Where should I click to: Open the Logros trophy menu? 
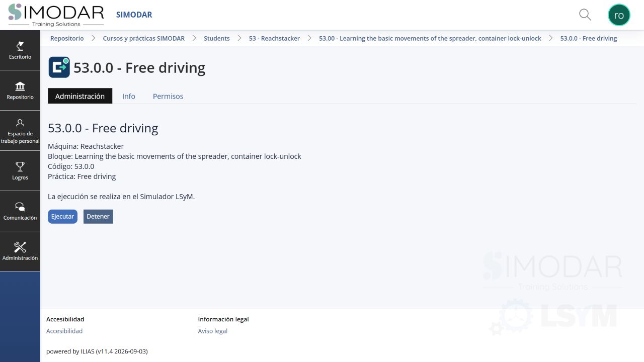point(20,171)
